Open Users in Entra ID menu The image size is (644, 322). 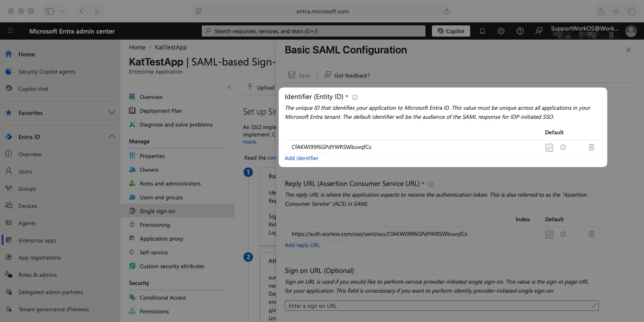point(25,171)
